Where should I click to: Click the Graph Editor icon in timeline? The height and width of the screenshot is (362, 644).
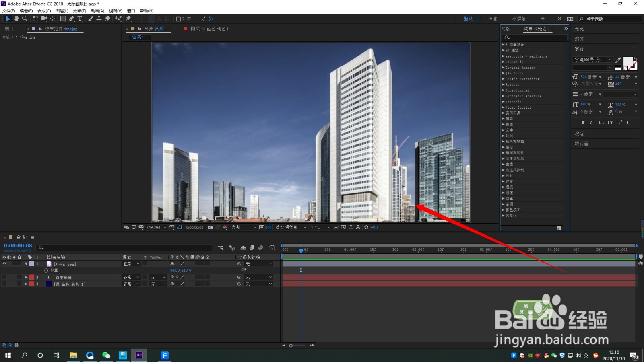click(272, 248)
